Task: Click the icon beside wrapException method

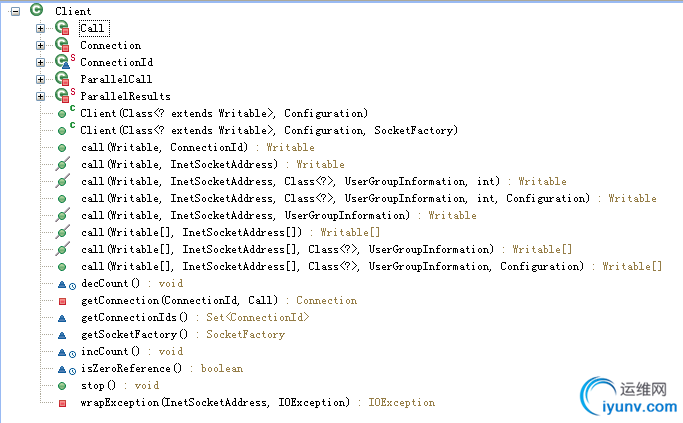Action: (62, 402)
